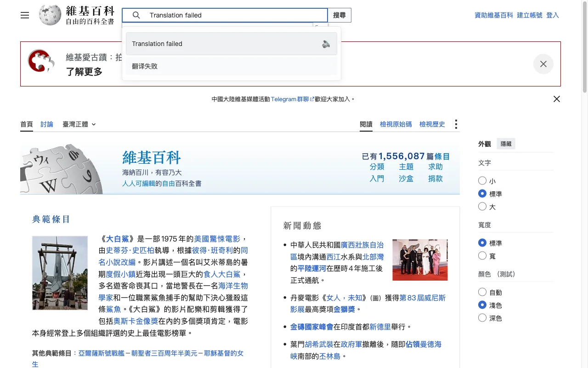Open the 亞爾薩斯號戰艦 article link
The width and height of the screenshot is (588, 368).
102,353
